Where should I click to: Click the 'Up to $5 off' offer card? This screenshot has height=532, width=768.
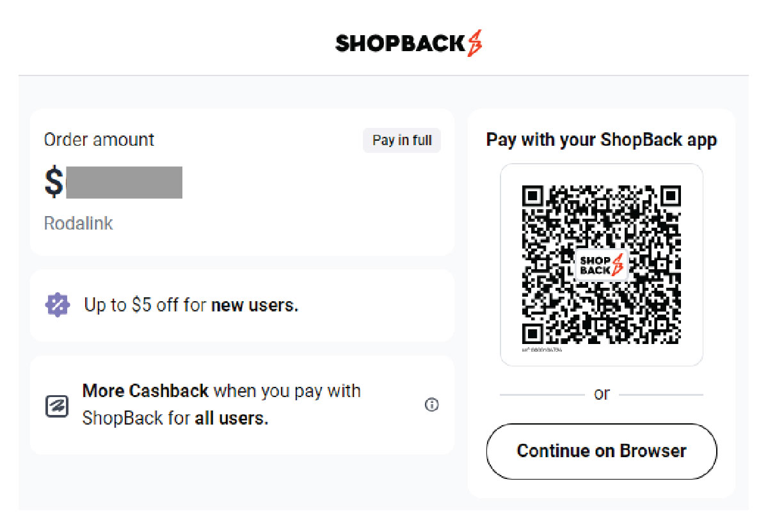[x=242, y=305]
